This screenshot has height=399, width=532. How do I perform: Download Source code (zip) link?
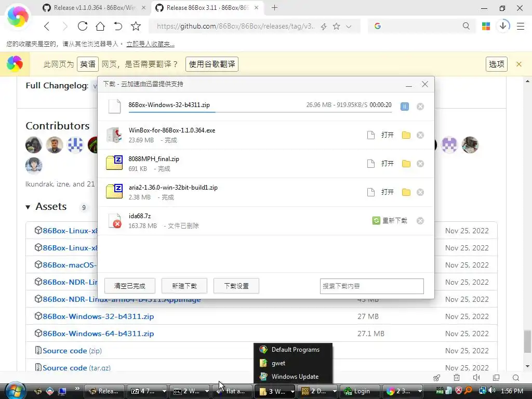72,351
